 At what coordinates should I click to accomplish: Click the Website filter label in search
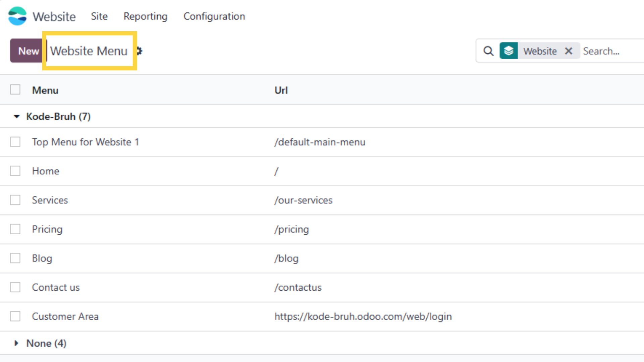point(540,51)
